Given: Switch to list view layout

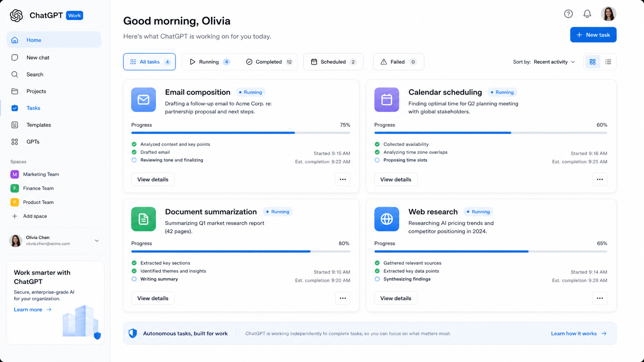Looking at the screenshot, I should tap(608, 62).
